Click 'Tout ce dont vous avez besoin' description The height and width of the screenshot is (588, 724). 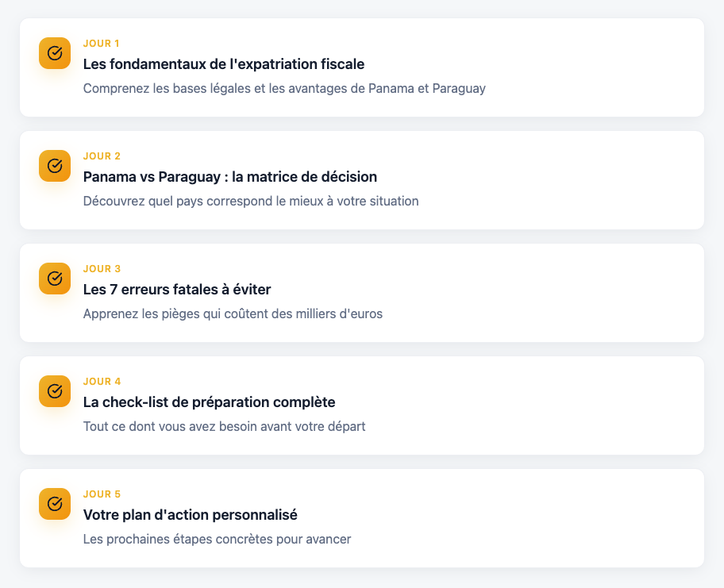click(x=224, y=426)
